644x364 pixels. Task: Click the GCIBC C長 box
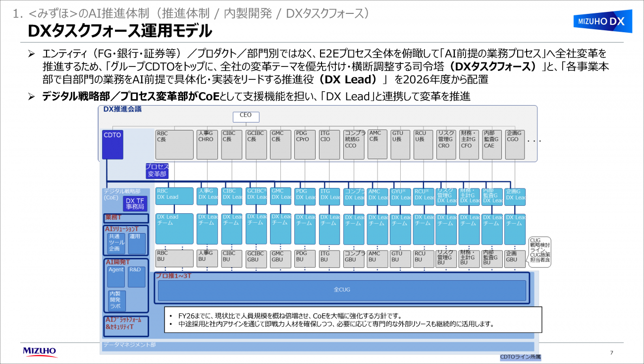click(256, 145)
